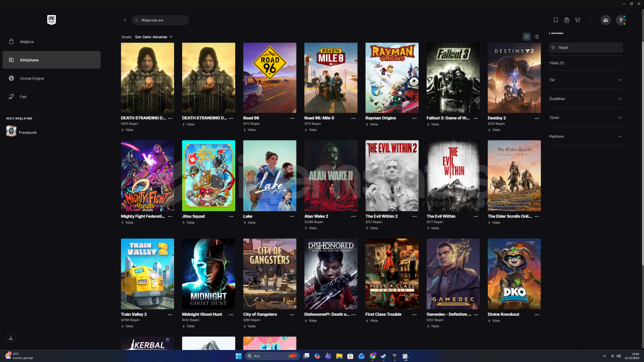The width and height of the screenshot is (644, 362).
Task: Open the Mağaza sidebar item
Action: pyautogui.click(x=27, y=42)
